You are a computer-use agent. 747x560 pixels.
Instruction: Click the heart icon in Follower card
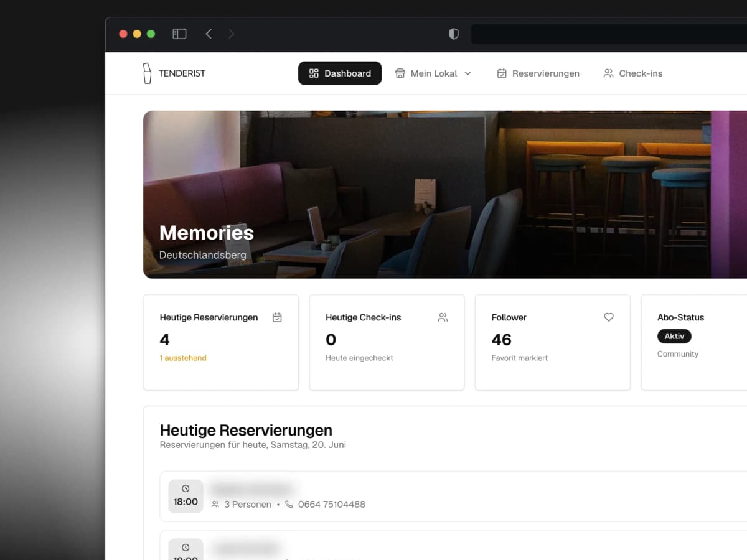click(609, 317)
